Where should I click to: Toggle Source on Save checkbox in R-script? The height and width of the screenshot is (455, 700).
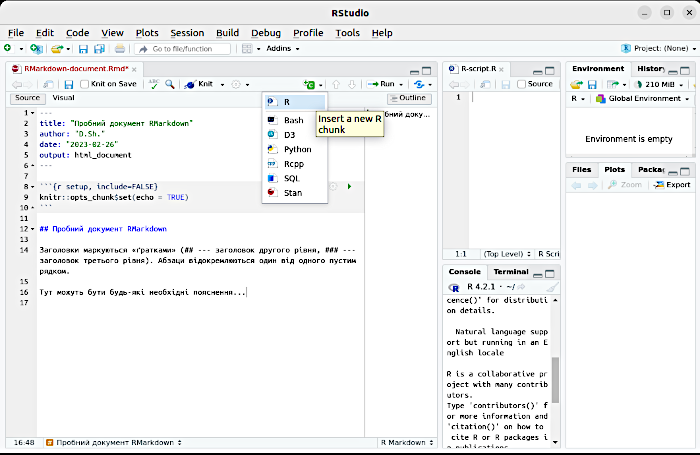pyautogui.click(x=521, y=84)
